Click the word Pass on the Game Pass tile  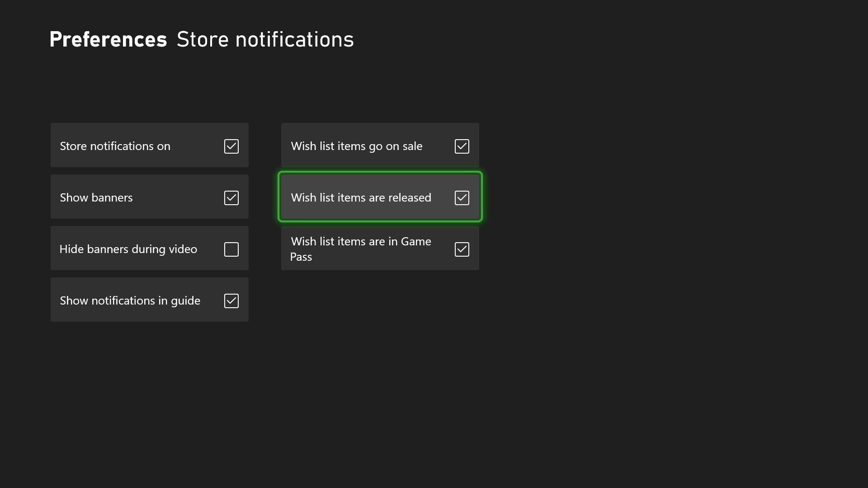301,257
